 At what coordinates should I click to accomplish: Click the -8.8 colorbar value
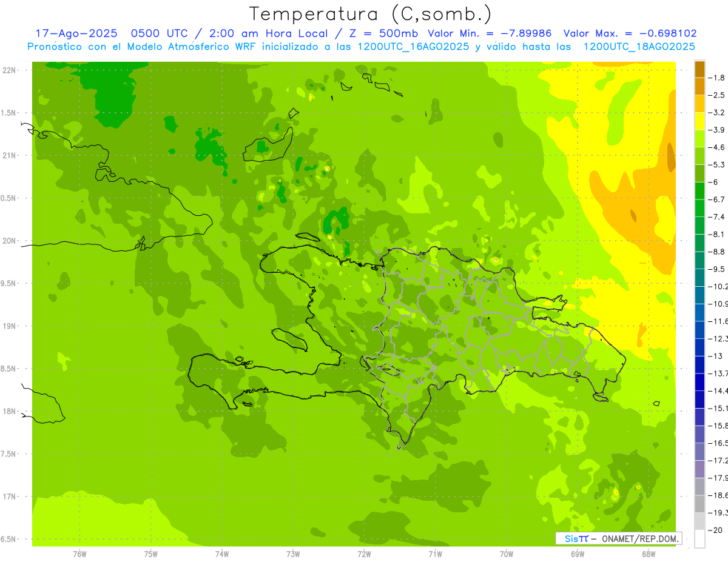point(718,252)
